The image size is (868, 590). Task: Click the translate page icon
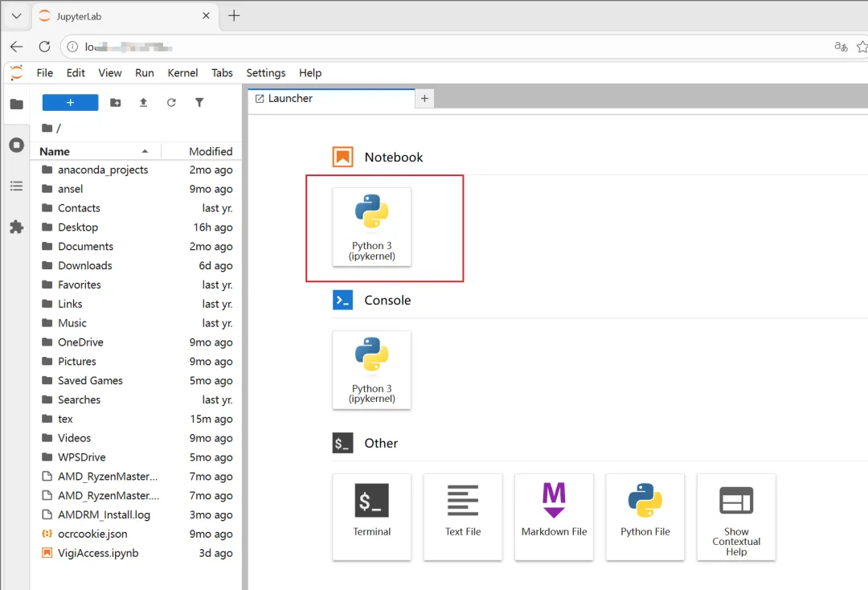pyautogui.click(x=841, y=47)
